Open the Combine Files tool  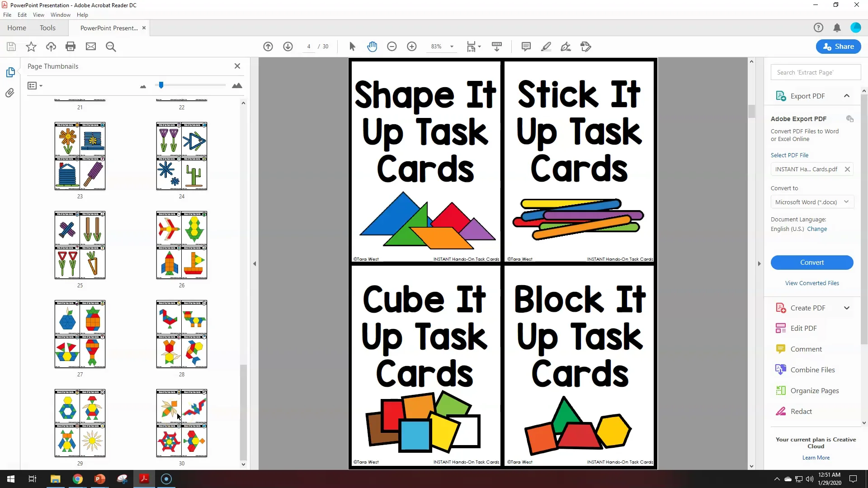coord(812,369)
